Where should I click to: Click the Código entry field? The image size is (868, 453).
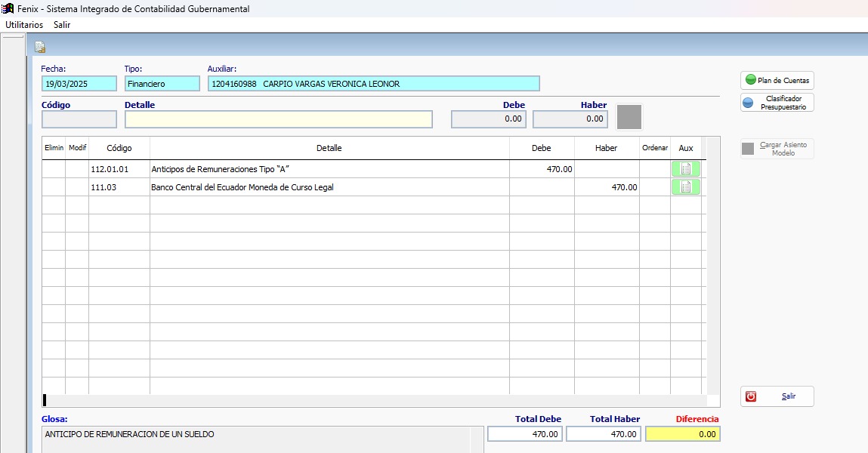[79, 119]
